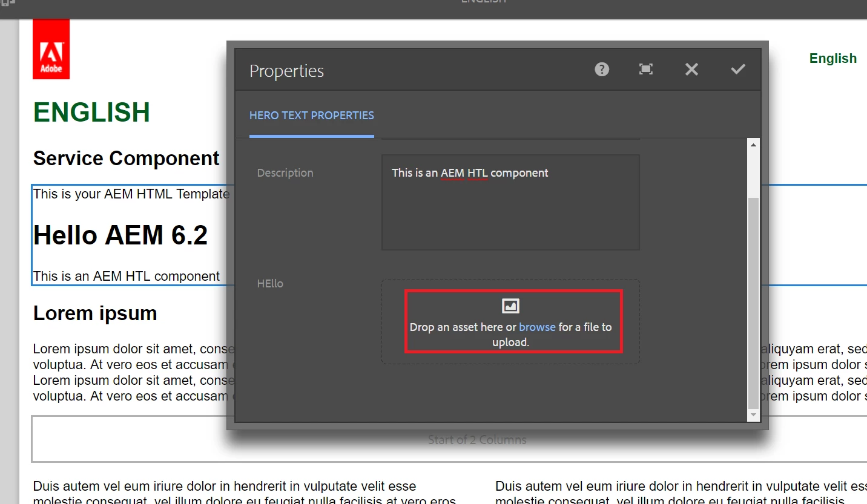The height and width of the screenshot is (504, 867).
Task: Click the dialog scrollbar down arrow
Action: coord(753,415)
